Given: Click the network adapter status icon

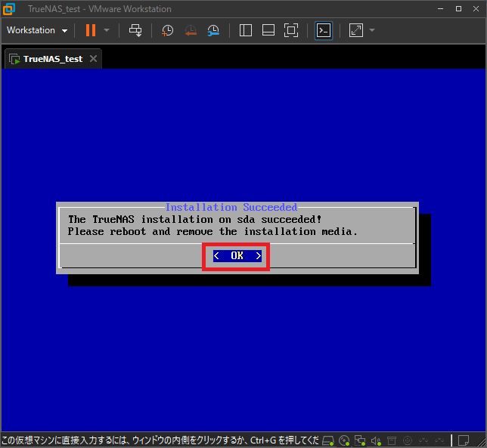Looking at the screenshot, I should pyautogui.click(x=360, y=440).
